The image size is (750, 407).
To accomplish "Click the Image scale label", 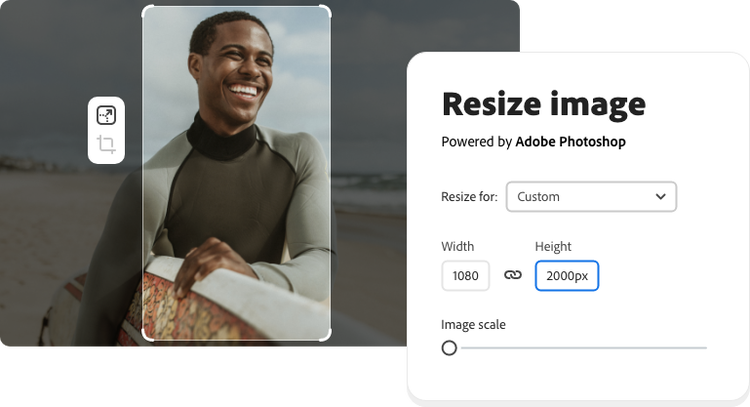I will tap(473, 325).
